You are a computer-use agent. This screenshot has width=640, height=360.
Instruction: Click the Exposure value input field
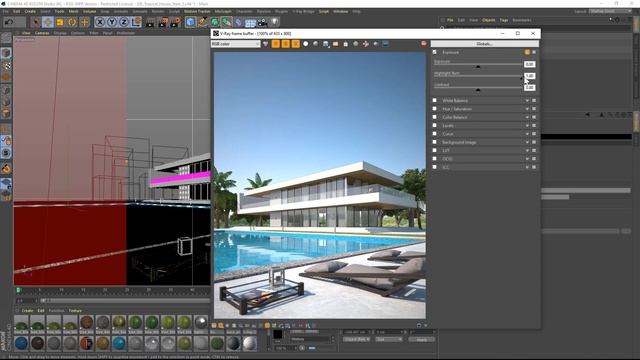[x=529, y=64]
